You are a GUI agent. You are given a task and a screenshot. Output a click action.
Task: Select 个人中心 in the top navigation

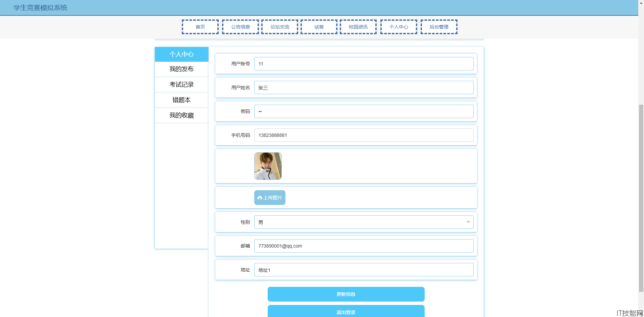(x=399, y=27)
